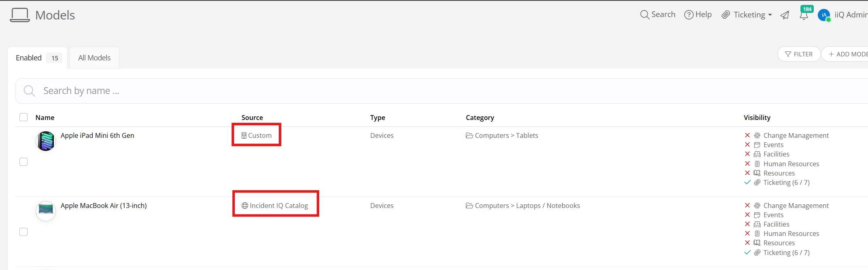
Task: Click the FILTER button
Action: tap(799, 54)
